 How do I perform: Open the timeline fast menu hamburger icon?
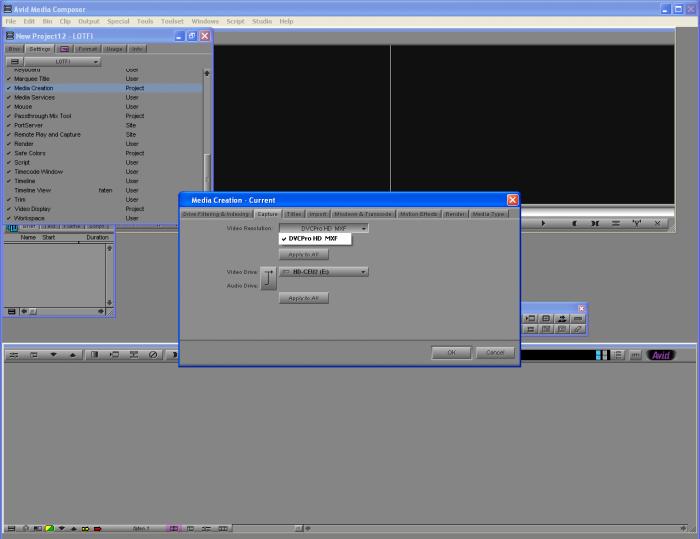point(11,529)
